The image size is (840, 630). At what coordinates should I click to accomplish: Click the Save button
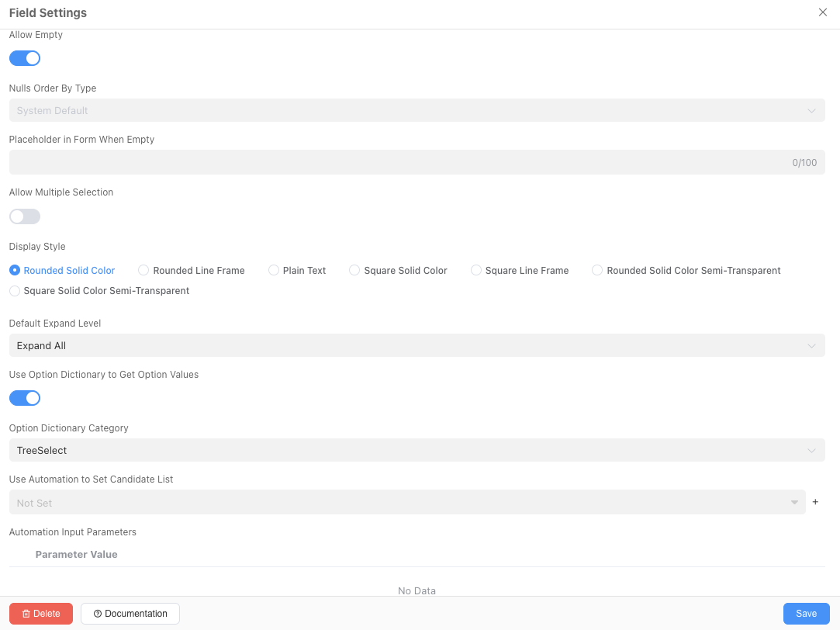click(x=806, y=614)
